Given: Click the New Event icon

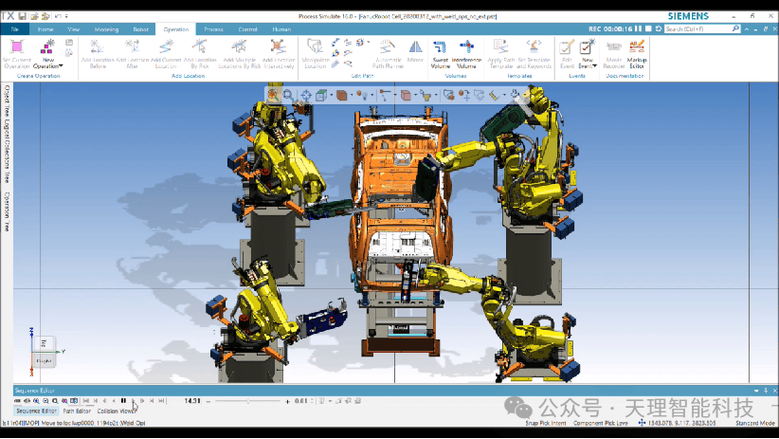Looking at the screenshot, I should (587, 48).
